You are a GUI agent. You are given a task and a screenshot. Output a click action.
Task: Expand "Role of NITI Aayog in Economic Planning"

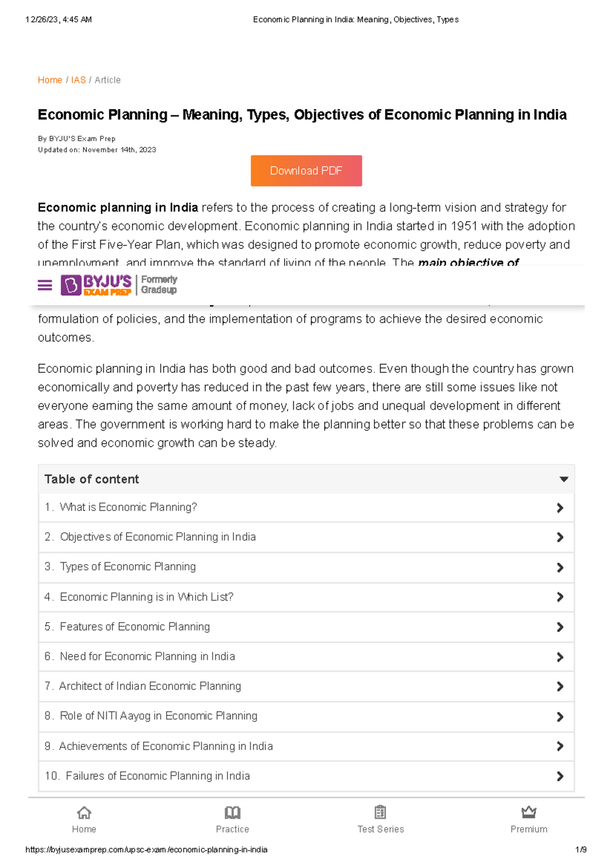pyautogui.click(x=561, y=717)
